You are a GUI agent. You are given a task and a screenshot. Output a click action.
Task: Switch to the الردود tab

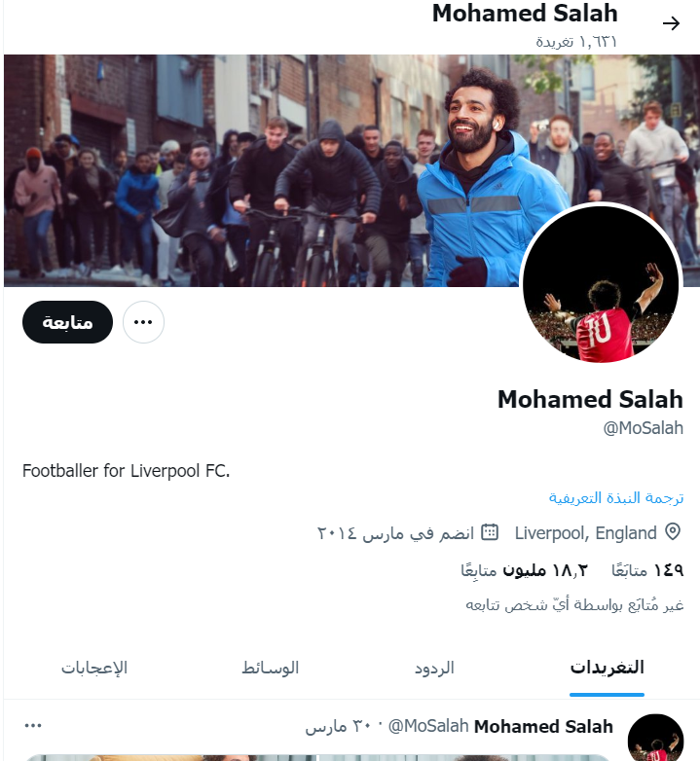click(434, 668)
